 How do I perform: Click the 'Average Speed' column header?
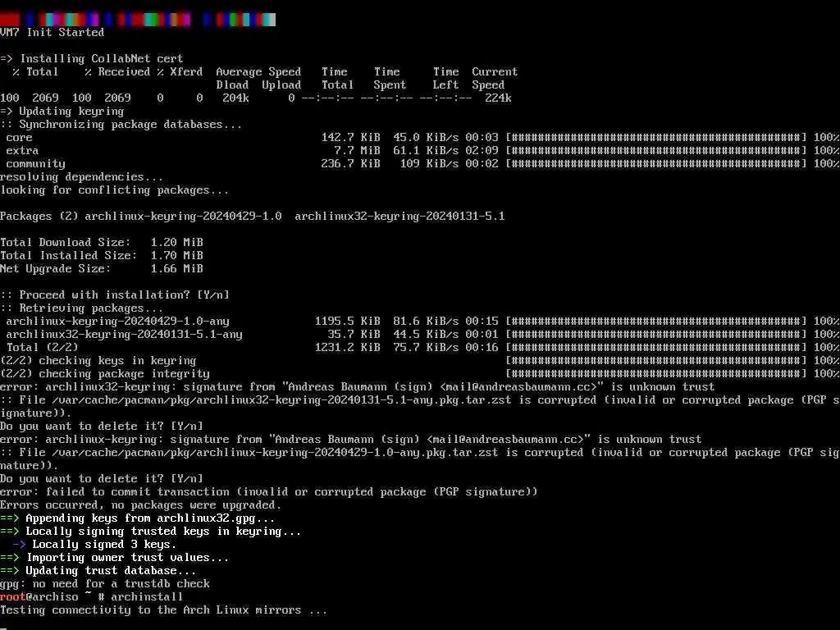tap(258, 72)
